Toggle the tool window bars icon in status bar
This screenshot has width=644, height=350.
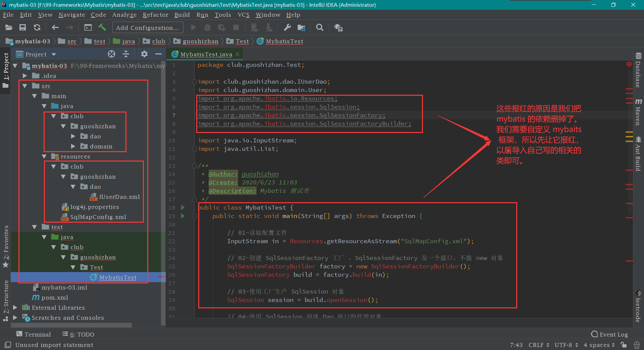[x=8, y=345]
